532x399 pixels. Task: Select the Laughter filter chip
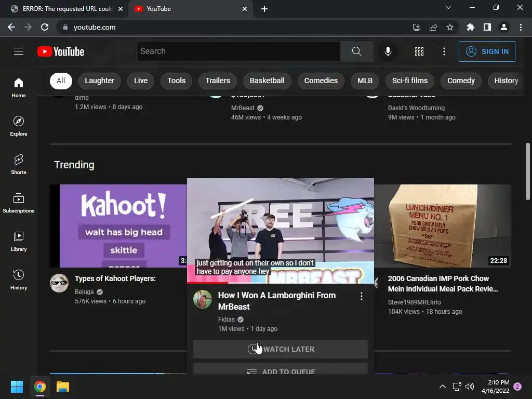(x=99, y=81)
